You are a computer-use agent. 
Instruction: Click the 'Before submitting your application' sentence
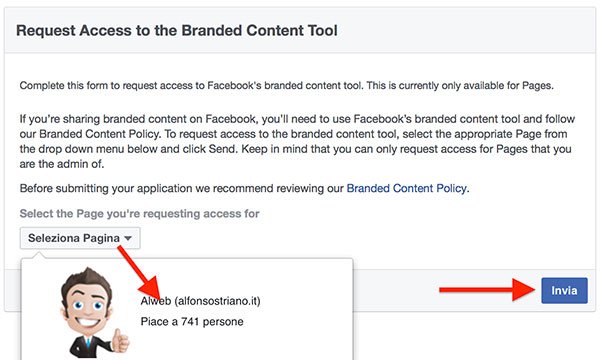(245, 188)
